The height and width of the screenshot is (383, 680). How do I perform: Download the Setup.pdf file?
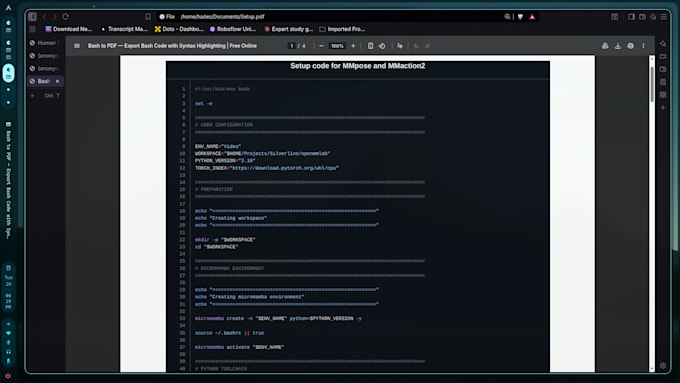(618, 46)
